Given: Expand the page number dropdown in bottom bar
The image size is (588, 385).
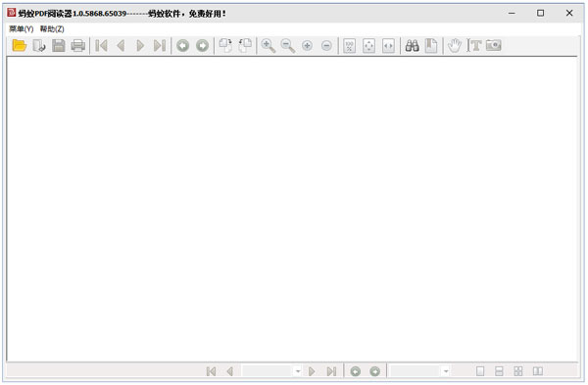Looking at the screenshot, I should pyautogui.click(x=298, y=371).
